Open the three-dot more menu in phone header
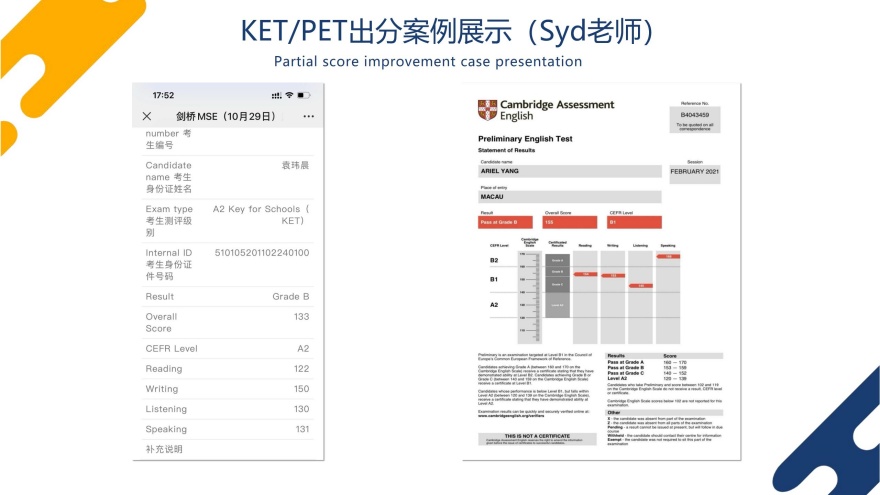The image size is (880, 495). (309, 116)
